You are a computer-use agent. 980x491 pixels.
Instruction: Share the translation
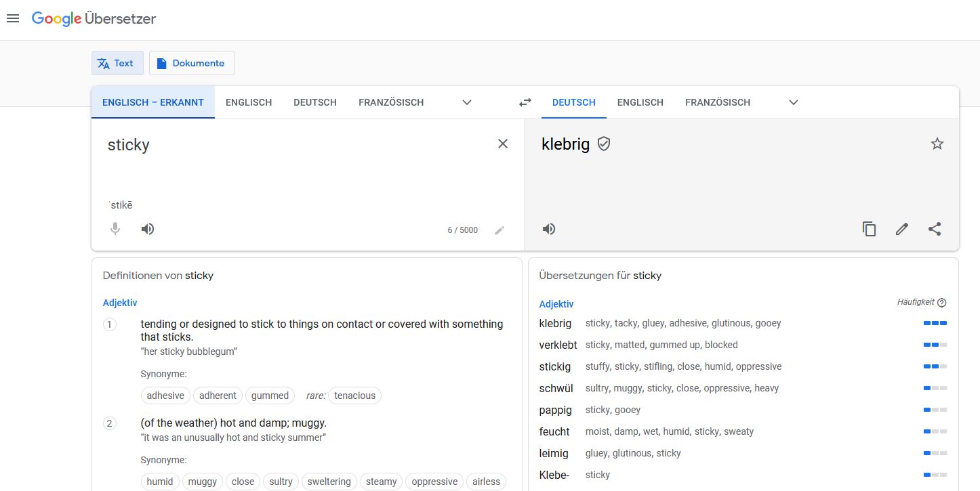click(x=935, y=229)
